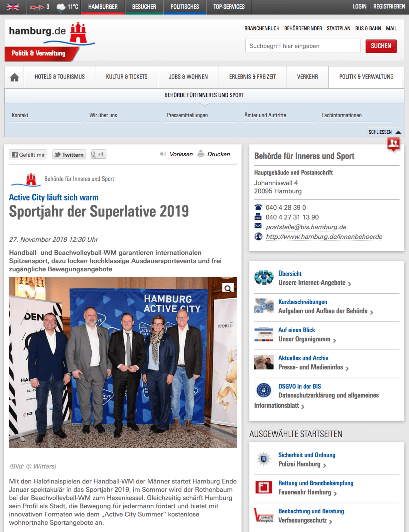Click into the Suchbegriff search field
Image resolution: width=409 pixels, height=532 pixels.
click(x=303, y=46)
